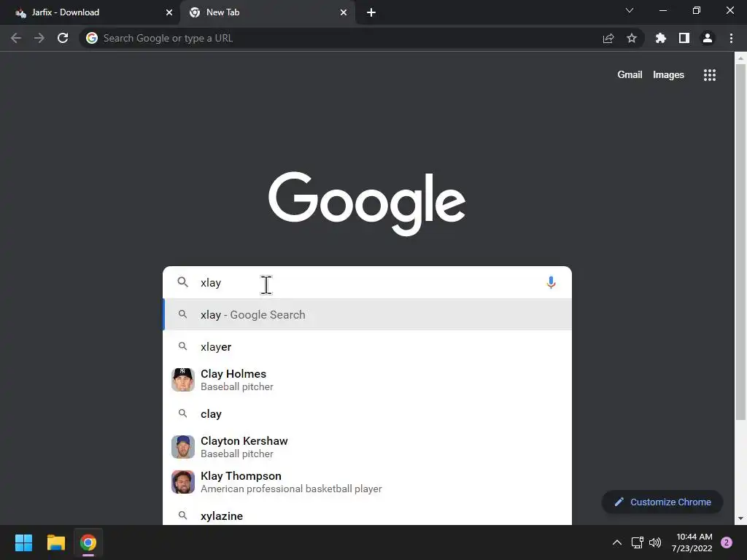747x560 pixels.
Task: Select the 'xlayer' suggestion
Action: pyautogui.click(x=367, y=346)
